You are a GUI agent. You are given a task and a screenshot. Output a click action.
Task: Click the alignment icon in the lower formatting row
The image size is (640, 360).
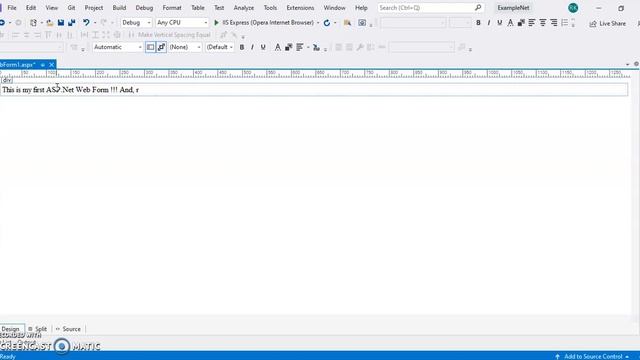tap(300, 47)
